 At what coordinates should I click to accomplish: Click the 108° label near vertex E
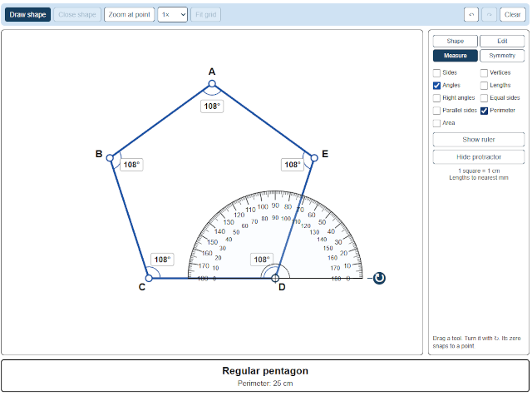(293, 165)
